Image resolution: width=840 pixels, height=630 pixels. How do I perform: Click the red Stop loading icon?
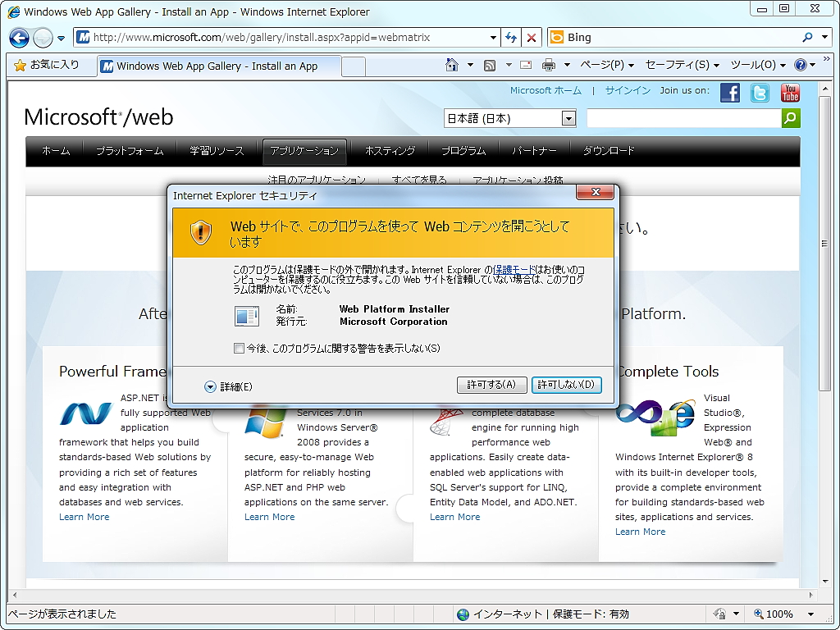tap(531, 38)
